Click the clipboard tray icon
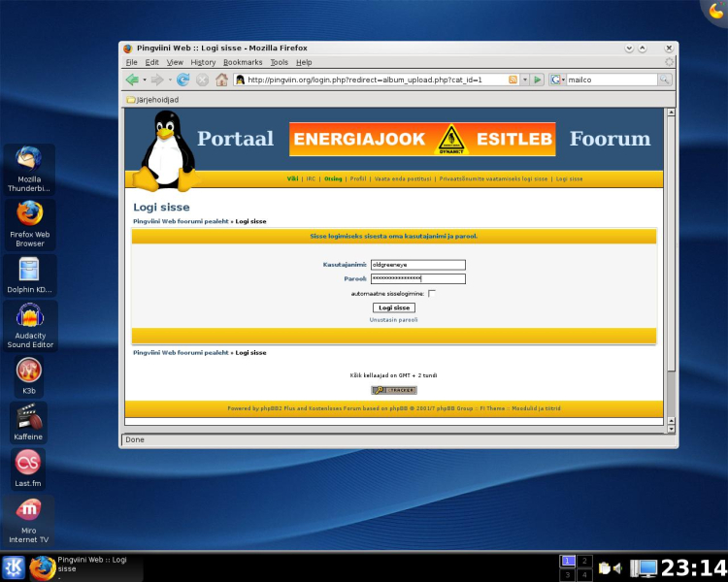 point(604,568)
